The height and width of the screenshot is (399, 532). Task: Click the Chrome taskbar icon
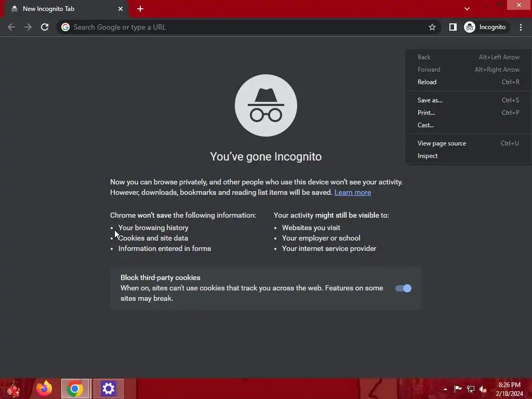[75, 389]
